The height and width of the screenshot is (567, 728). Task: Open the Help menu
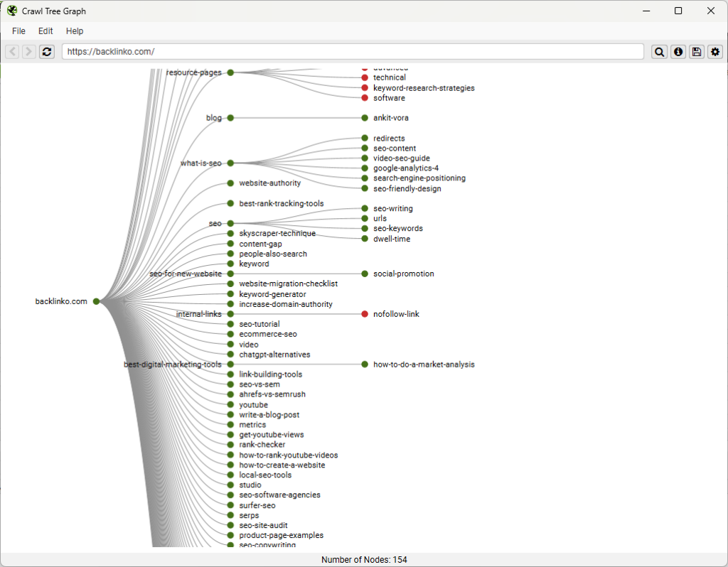tap(74, 31)
